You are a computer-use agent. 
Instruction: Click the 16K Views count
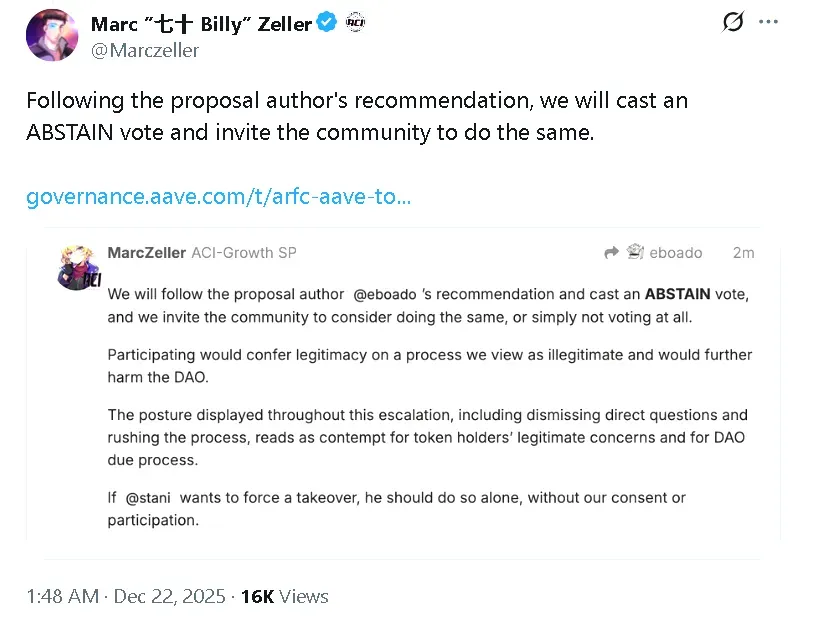tap(285, 596)
